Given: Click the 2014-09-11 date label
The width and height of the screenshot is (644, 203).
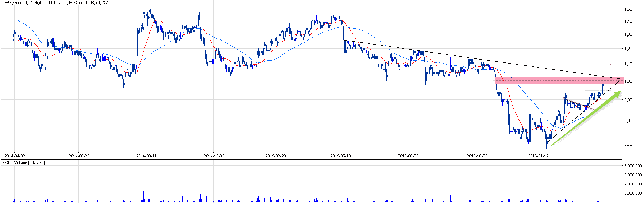Looking at the screenshot, I should point(146,156).
